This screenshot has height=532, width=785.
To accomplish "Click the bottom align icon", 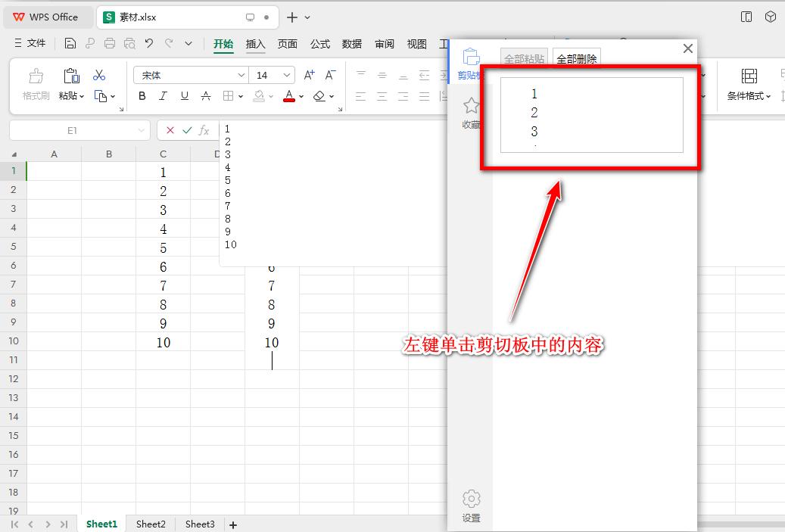I will pos(403,75).
